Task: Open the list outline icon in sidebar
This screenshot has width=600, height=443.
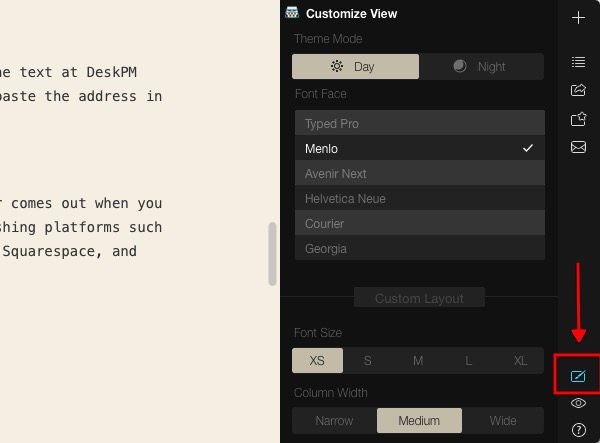Action: [x=578, y=62]
